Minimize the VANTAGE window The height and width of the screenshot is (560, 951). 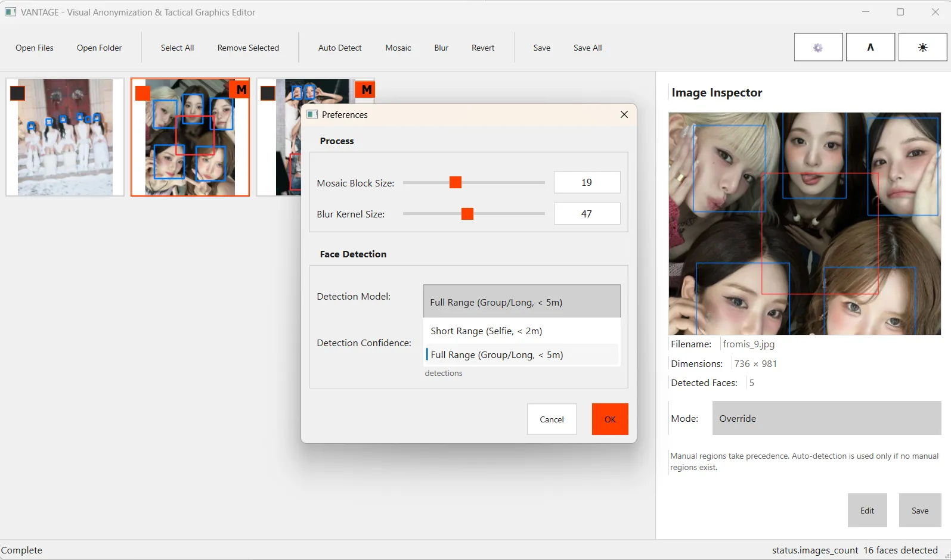866,12
